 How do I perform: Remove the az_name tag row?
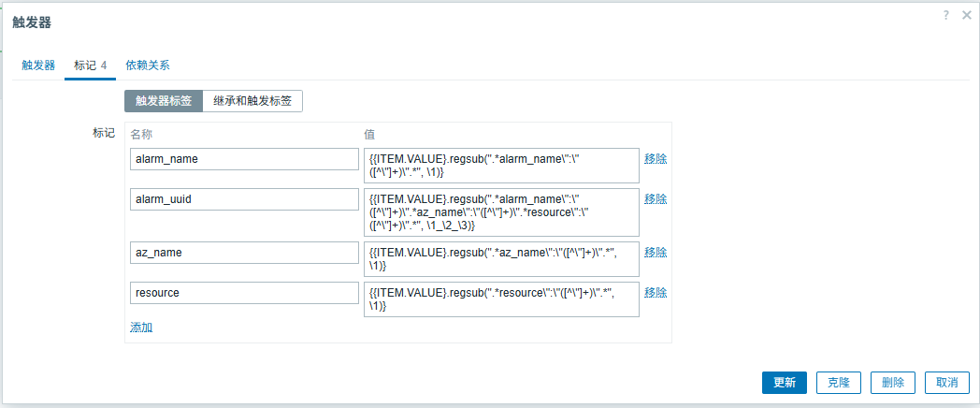click(x=656, y=253)
